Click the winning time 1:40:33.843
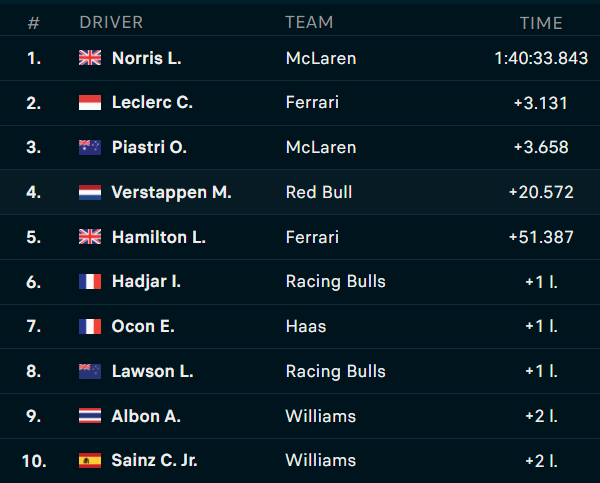600x483 pixels. [541, 58]
